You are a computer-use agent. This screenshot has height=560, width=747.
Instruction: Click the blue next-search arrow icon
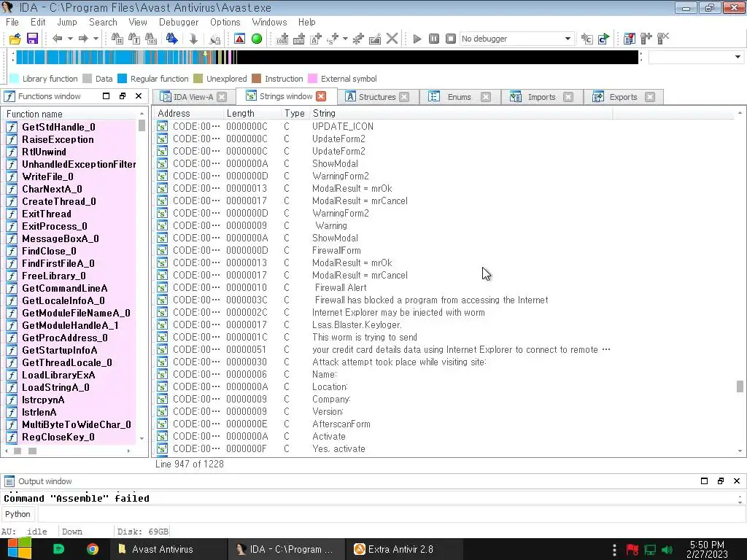(x=172, y=39)
